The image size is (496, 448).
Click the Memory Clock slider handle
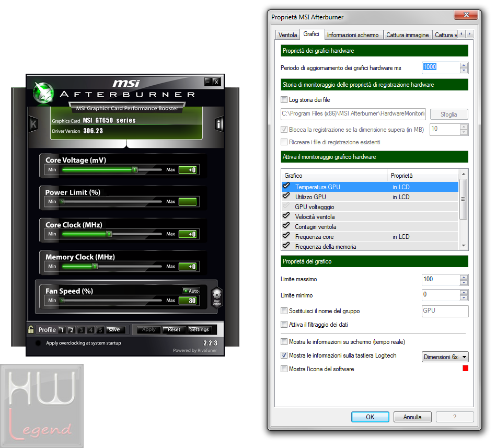[95, 266]
